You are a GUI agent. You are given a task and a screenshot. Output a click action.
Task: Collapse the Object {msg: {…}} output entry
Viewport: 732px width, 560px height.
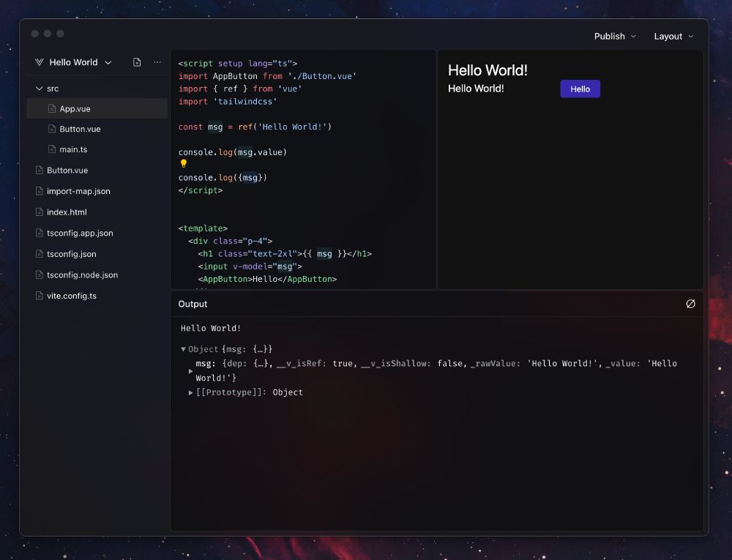click(x=183, y=349)
